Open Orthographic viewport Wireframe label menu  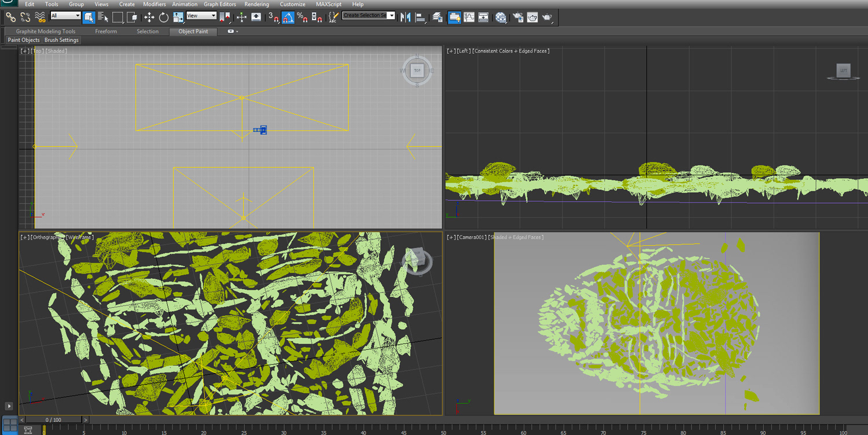[x=80, y=237]
